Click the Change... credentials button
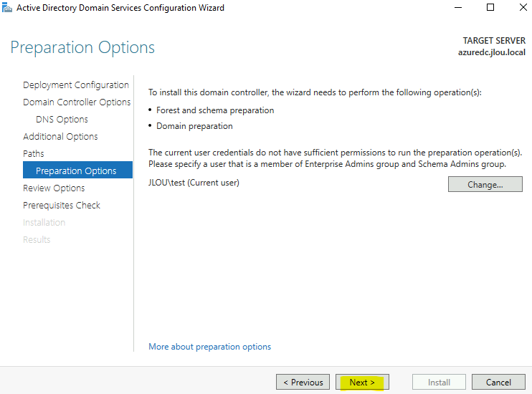The image size is (532, 394). click(485, 184)
